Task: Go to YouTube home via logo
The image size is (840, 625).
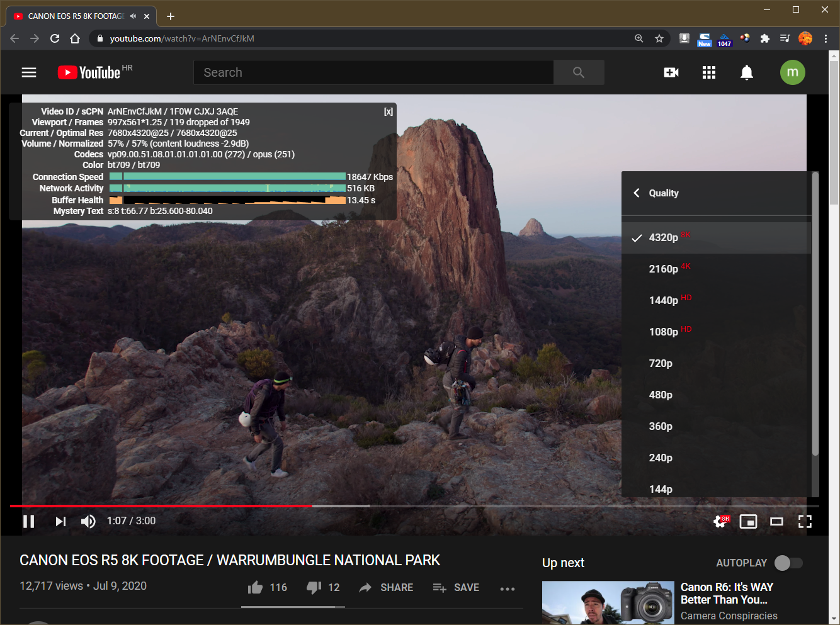Action: coord(89,72)
